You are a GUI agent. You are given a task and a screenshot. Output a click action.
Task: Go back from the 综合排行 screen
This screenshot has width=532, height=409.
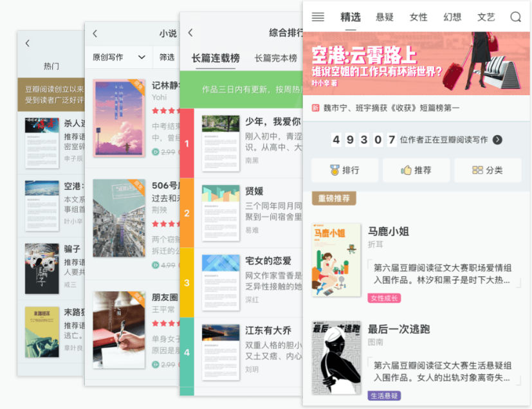[190, 33]
